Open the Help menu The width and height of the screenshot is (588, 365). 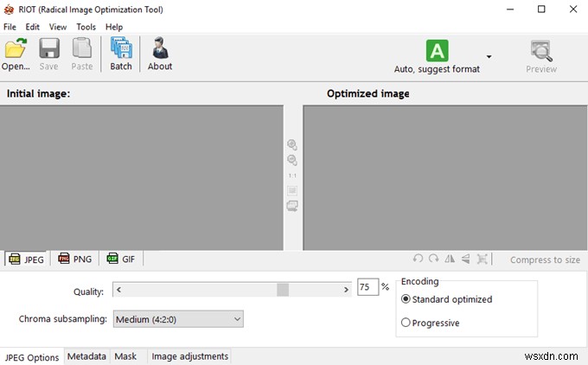pyautogui.click(x=114, y=27)
